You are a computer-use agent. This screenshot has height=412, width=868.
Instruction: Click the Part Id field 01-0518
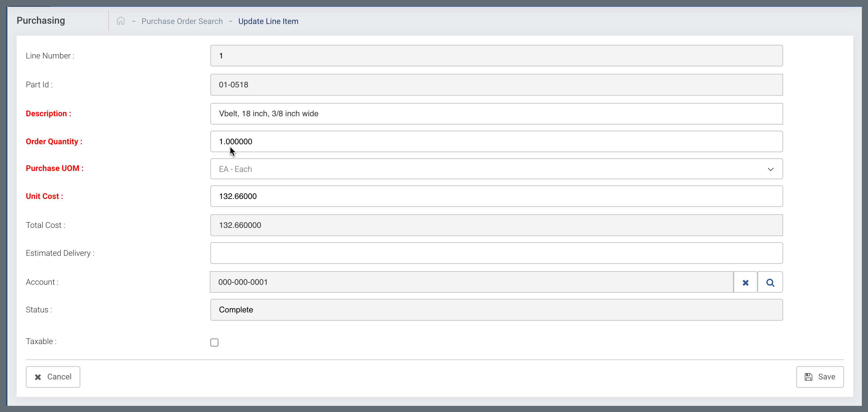click(496, 85)
